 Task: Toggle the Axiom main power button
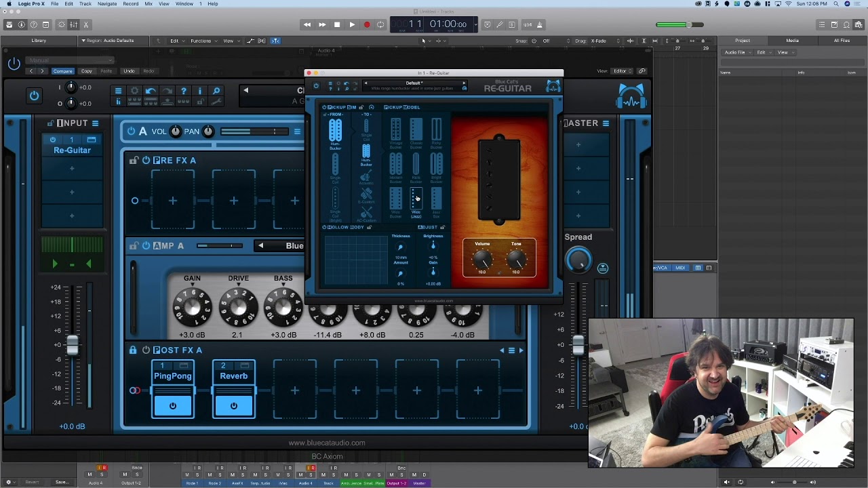[34, 96]
